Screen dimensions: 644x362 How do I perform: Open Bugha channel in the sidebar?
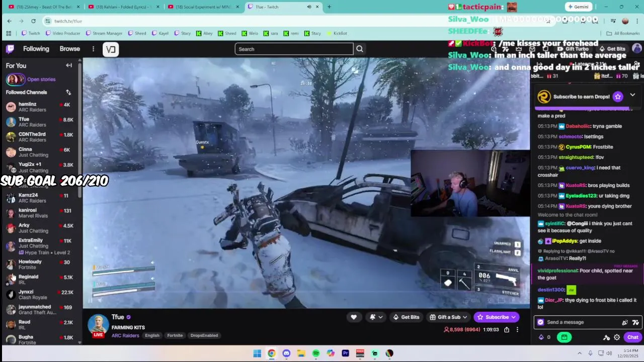tap(40, 340)
